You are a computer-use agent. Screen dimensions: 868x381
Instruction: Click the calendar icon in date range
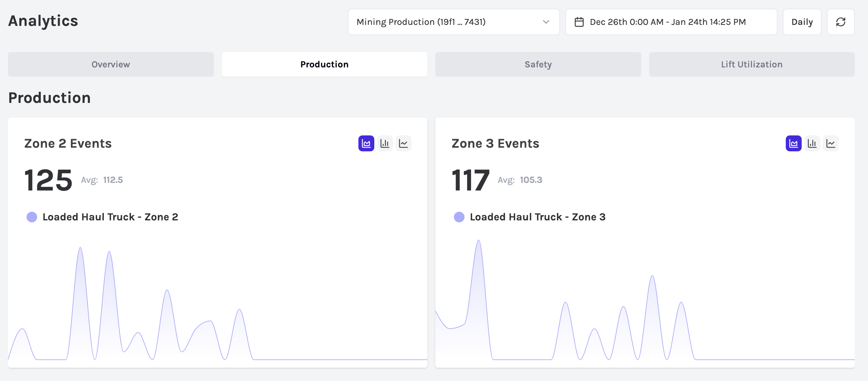pyautogui.click(x=579, y=22)
